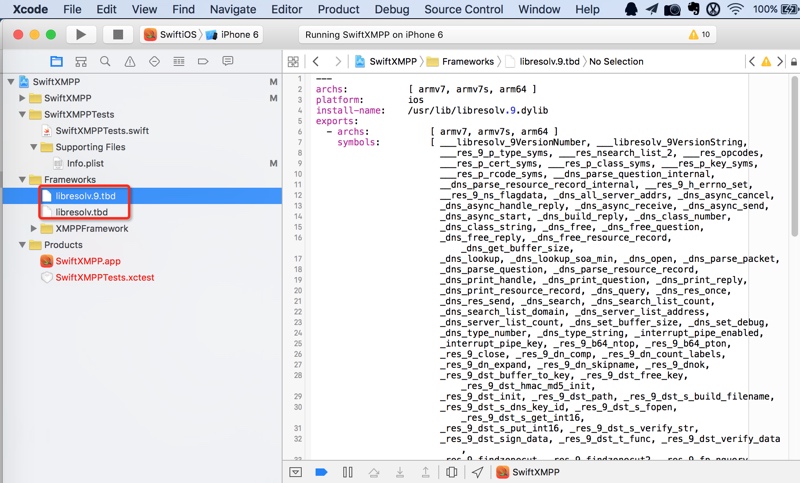Open the Edit menu

[106, 9]
